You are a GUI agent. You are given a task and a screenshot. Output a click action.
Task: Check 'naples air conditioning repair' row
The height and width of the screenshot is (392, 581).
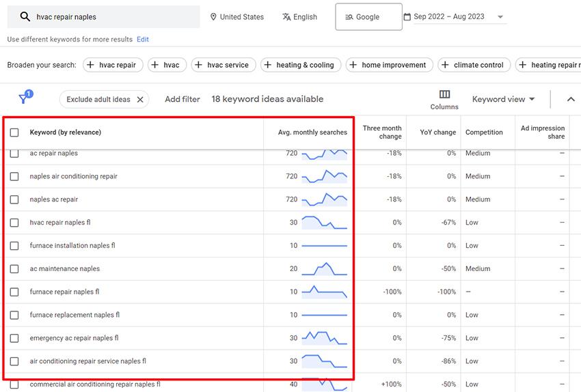click(x=14, y=177)
